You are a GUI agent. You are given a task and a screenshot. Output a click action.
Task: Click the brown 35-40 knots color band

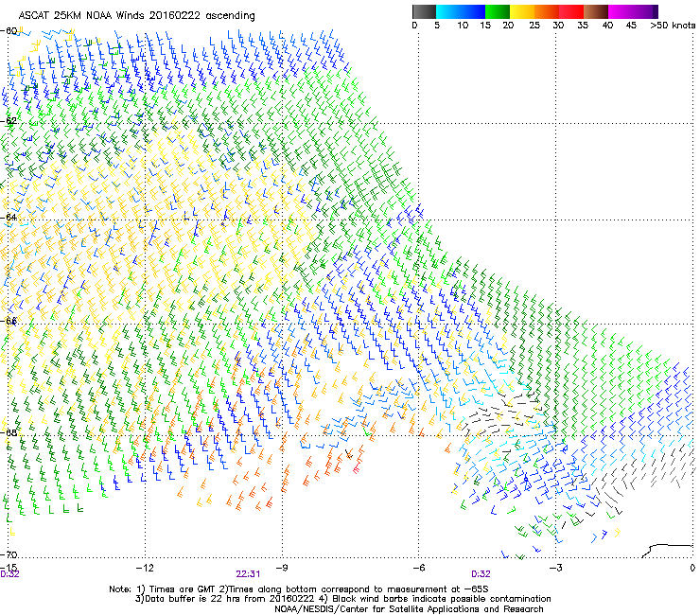pos(596,11)
